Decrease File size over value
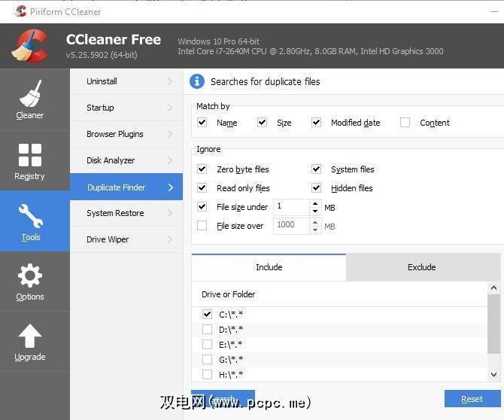Image resolution: width=504 pixels, height=420 pixels. tap(315, 230)
